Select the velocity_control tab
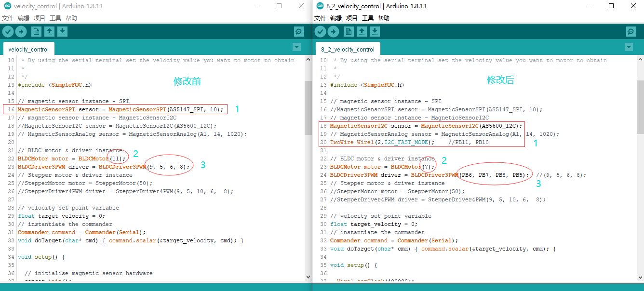Image resolution: width=644 pixels, height=291 pixels. pyautogui.click(x=28, y=49)
